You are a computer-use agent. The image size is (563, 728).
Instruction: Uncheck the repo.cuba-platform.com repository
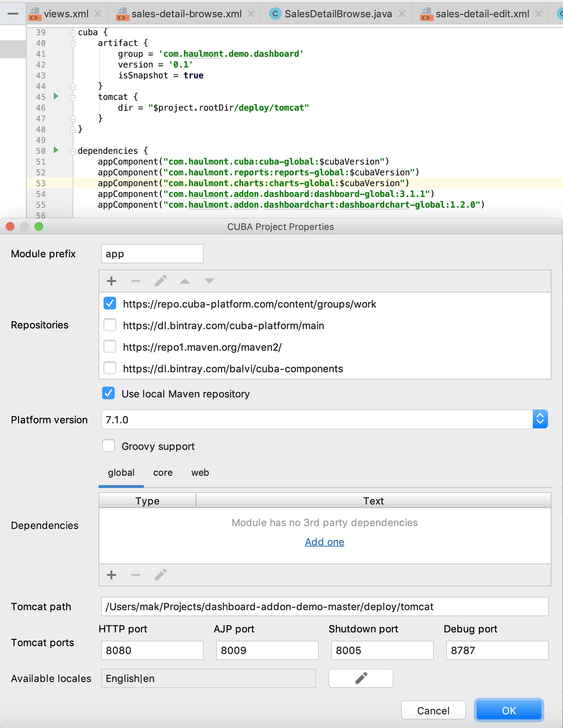click(110, 304)
